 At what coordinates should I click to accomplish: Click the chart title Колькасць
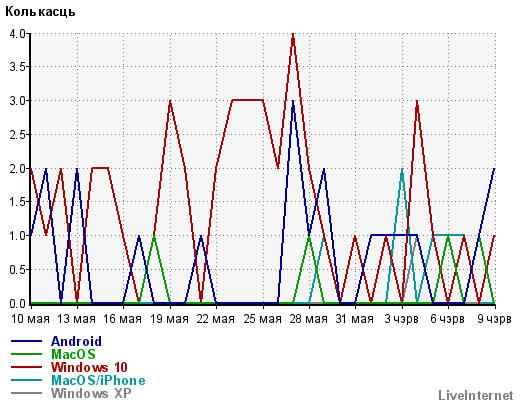(40, 12)
